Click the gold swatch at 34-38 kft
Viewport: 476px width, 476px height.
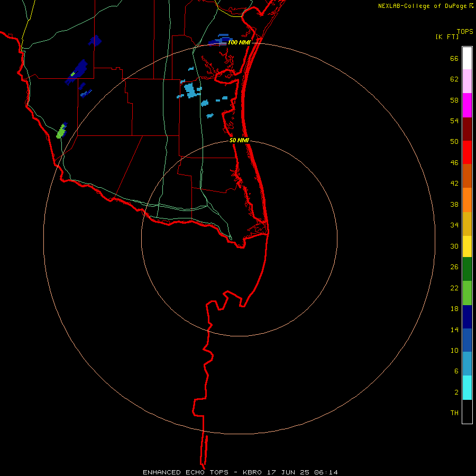pos(467,224)
